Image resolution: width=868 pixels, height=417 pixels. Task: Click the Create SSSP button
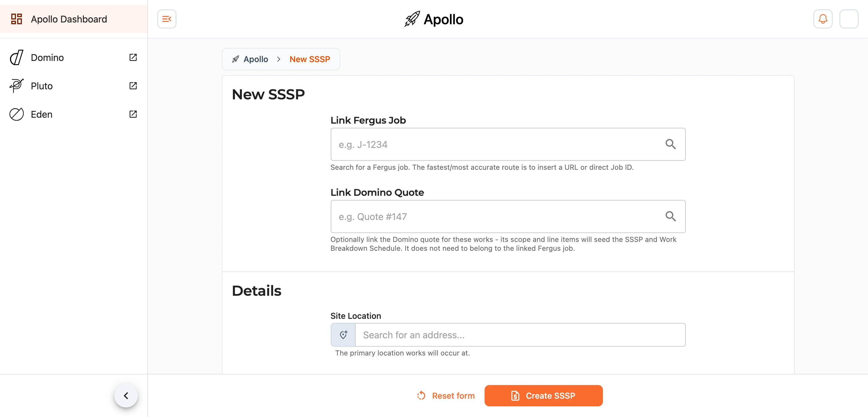click(x=543, y=396)
